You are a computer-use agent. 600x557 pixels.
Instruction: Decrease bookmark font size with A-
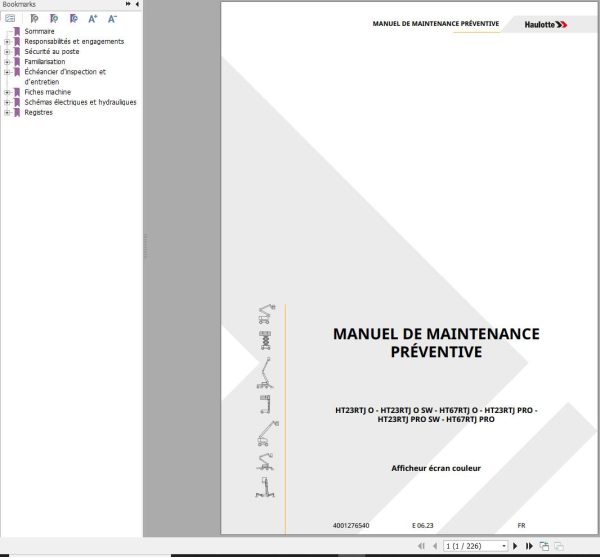click(x=112, y=18)
